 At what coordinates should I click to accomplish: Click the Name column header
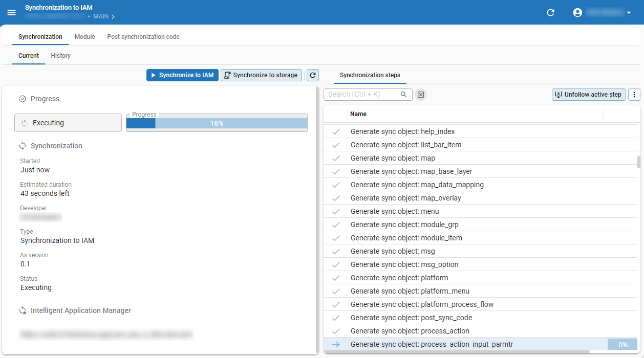[358, 114]
